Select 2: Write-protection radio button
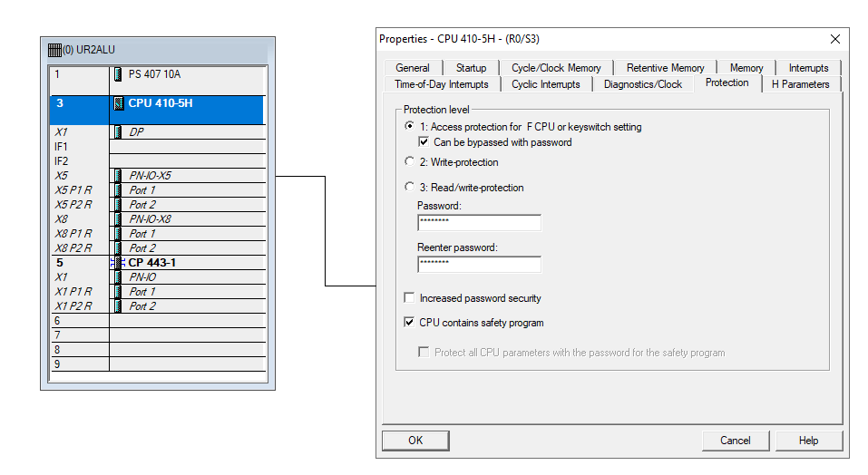This screenshot has height=475, width=868. tap(409, 161)
